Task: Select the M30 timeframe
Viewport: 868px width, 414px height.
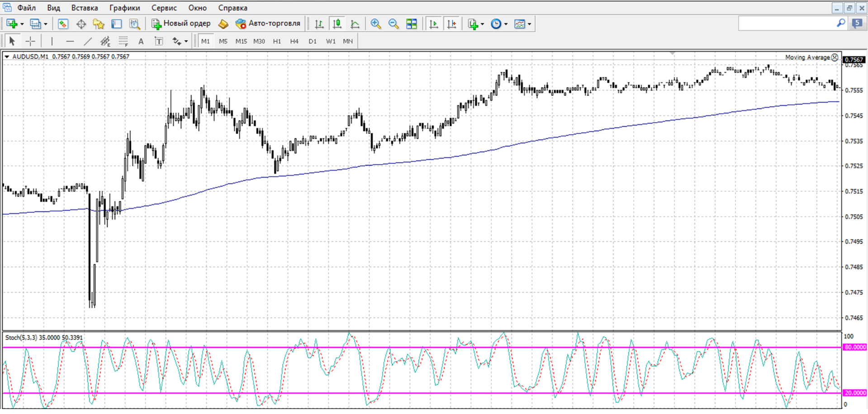Action: click(x=259, y=41)
